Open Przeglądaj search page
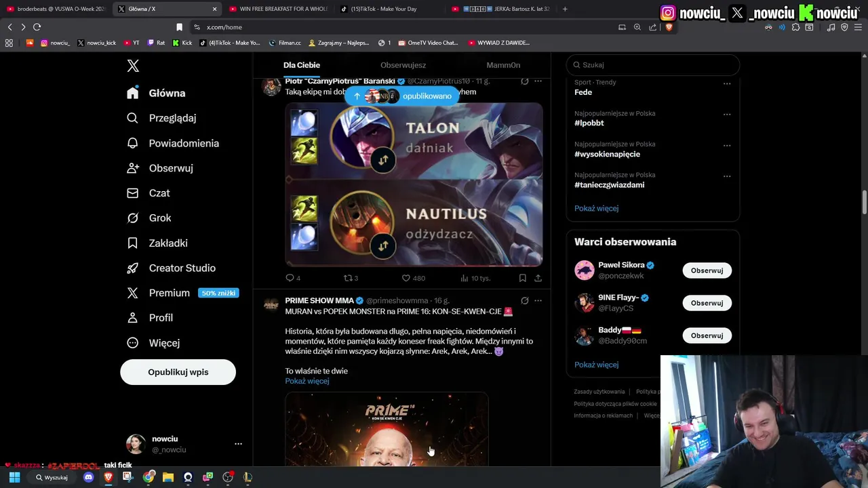This screenshot has height=488, width=868. (162, 118)
